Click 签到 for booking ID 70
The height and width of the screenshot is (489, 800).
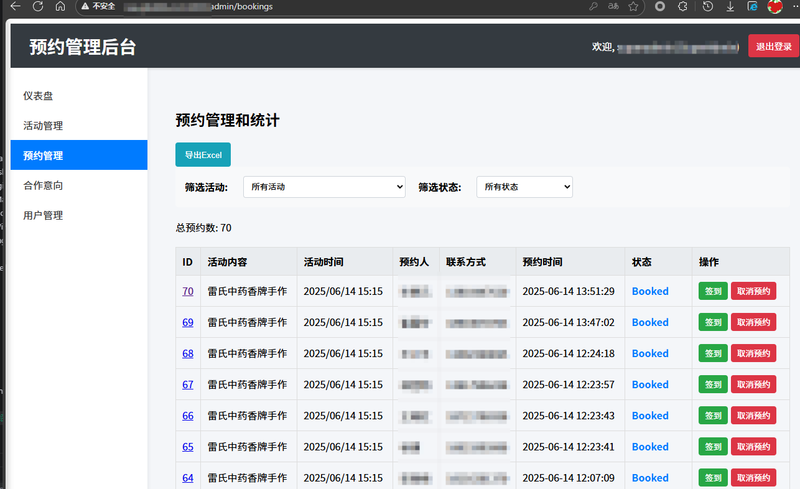point(712,291)
